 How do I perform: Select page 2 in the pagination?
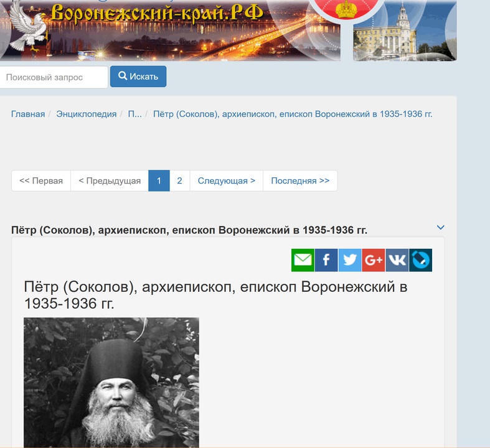click(180, 181)
